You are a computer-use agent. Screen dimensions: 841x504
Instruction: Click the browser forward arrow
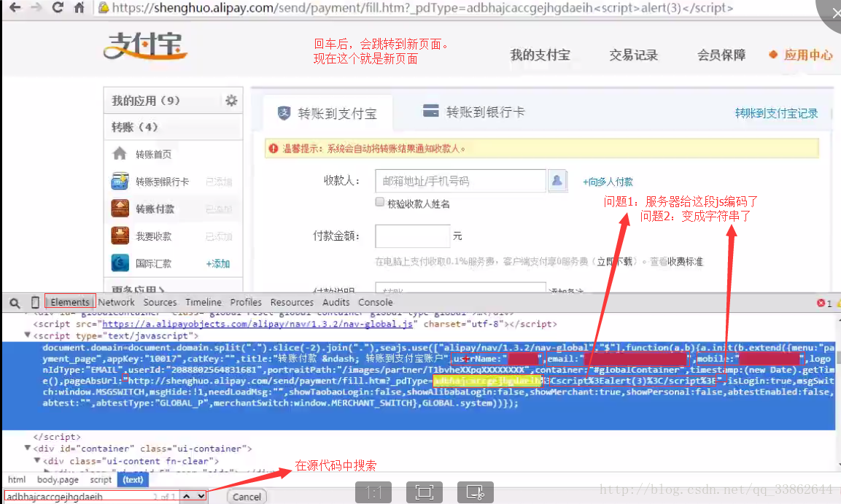coord(36,7)
